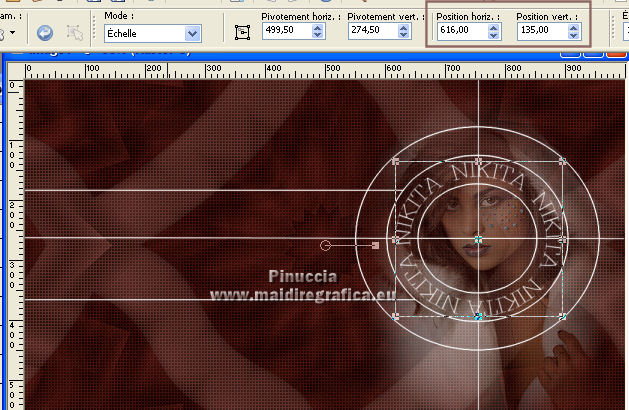Click the top-right selection handle
Screen dimensions: 629x410
click(x=562, y=162)
